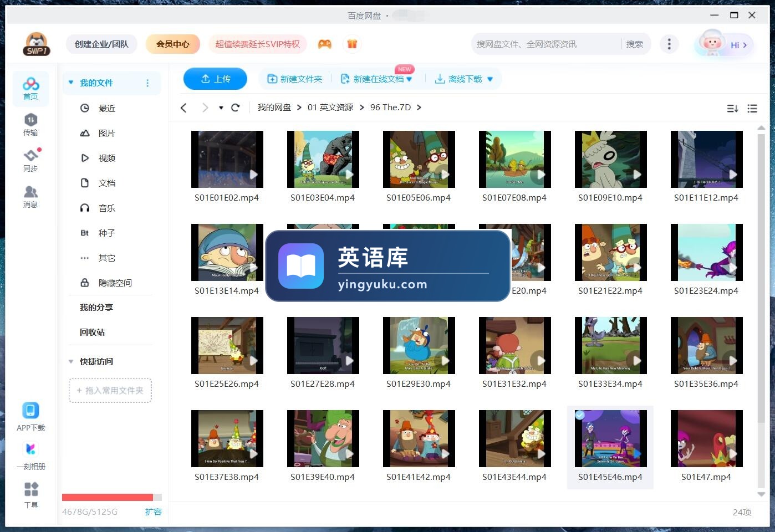Select S01E23E24.mp4 thumbnail

[707, 252]
